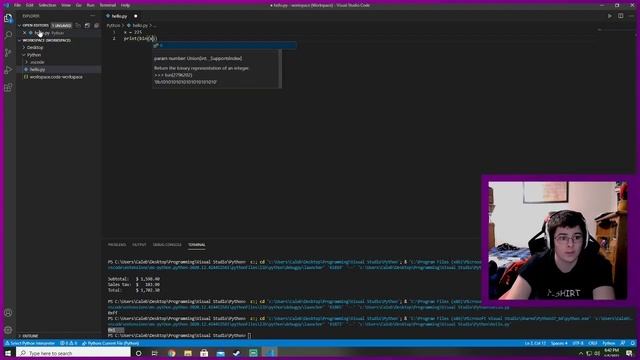Image resolution: width=640 pixels, height=360 pixels.
Task: Click Save All in Open Editors
Action: [87, 25]
